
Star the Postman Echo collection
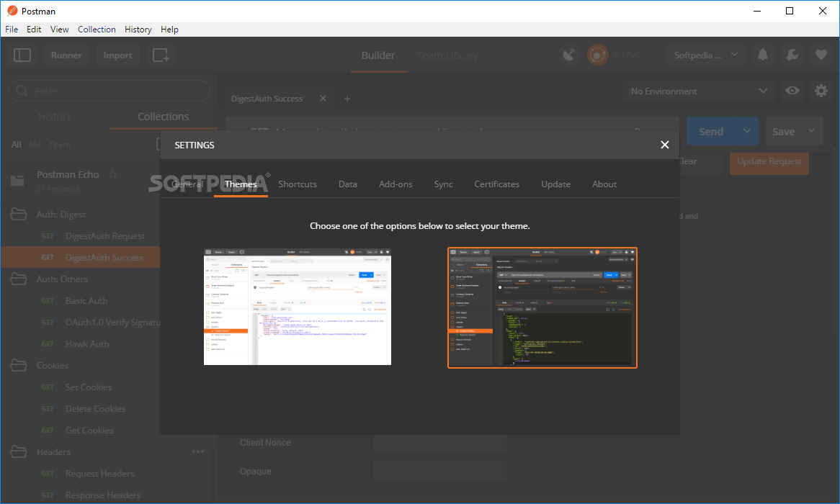[113, 175]
